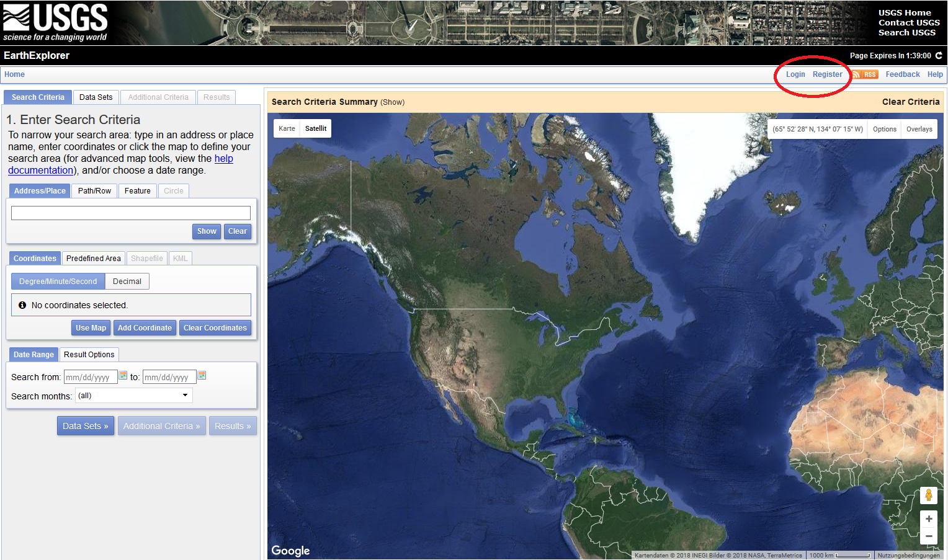Switch to the Data Sets tab
Image resolution: width=948 pixels, height=560 pixels.
pyautogui.click(x=96, y=97)
